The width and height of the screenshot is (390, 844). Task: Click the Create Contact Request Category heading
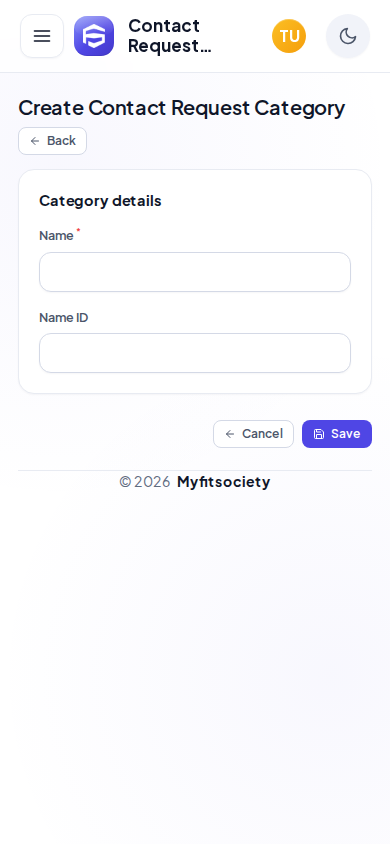(x=182, y=108)
